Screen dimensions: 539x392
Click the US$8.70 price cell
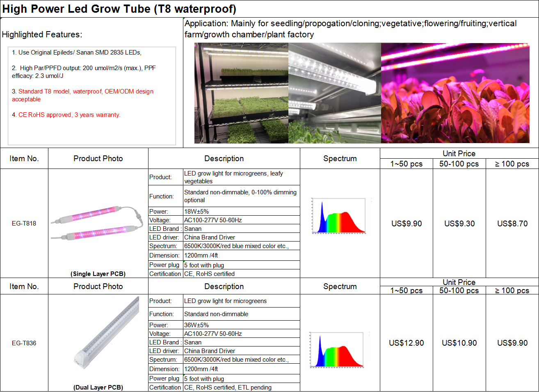(512, 223)
